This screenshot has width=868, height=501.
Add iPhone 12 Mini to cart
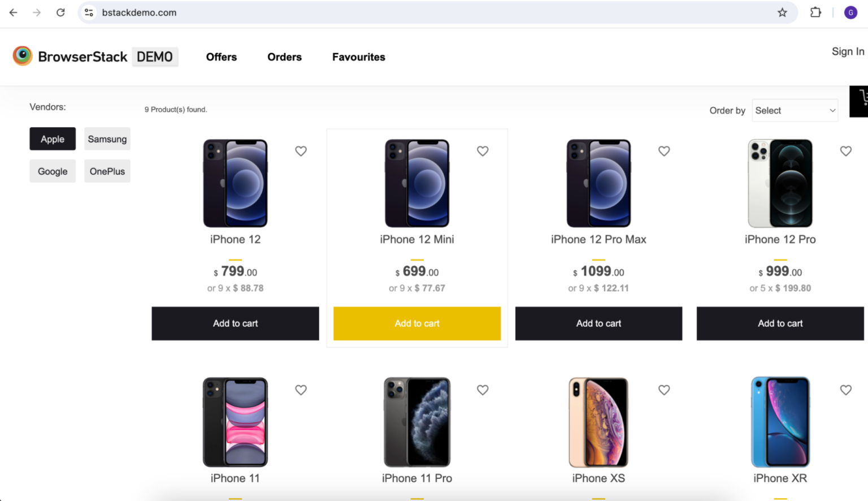(x=417, y=323)
